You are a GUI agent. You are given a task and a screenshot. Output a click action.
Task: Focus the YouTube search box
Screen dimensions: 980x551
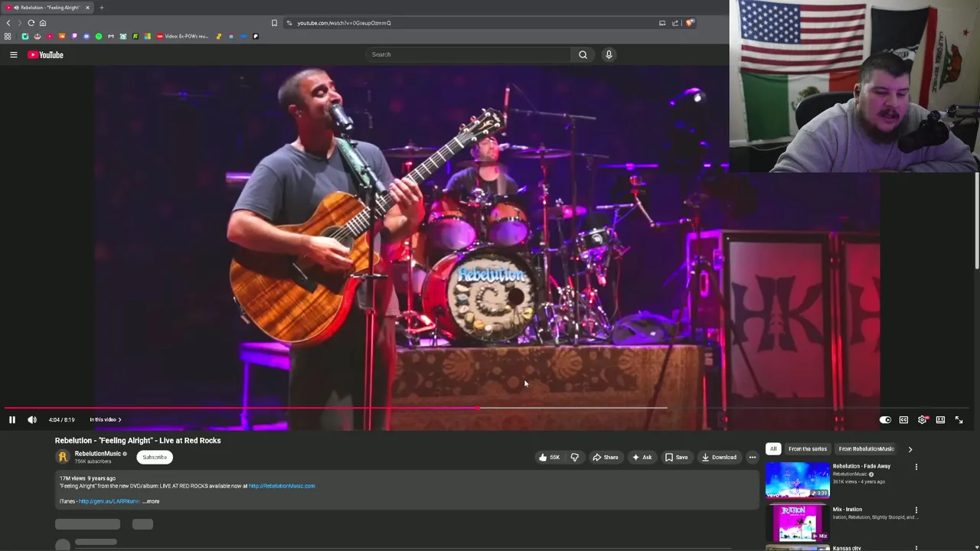[469, 54]
